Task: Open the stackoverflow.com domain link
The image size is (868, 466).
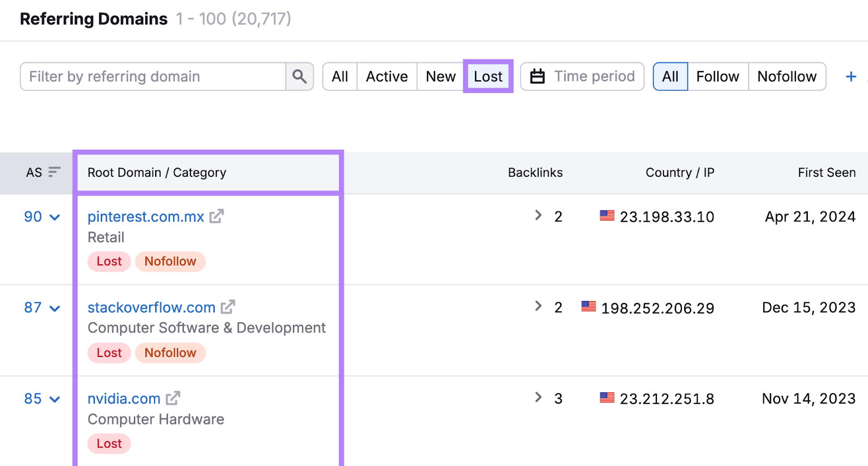Action: click(151, 308)
